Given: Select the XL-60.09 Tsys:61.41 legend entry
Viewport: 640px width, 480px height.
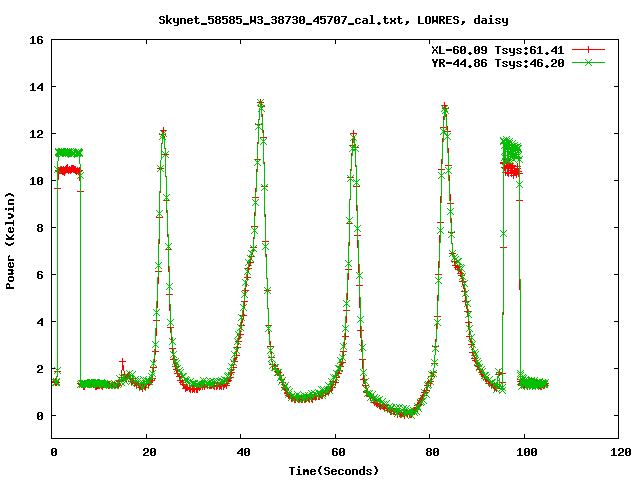Looking at the screenshot, I should click(x=498, y=50).
